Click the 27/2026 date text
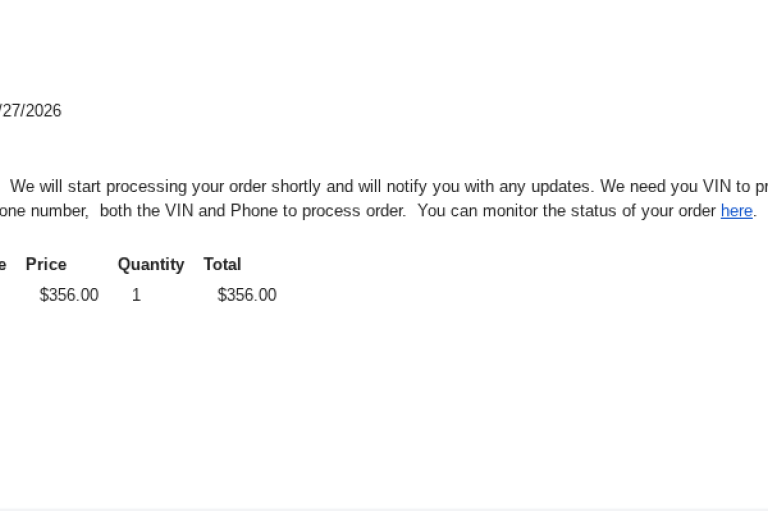The width and height of the screenshot is (768, 512). pyautogui.click(x=30, y=111)
